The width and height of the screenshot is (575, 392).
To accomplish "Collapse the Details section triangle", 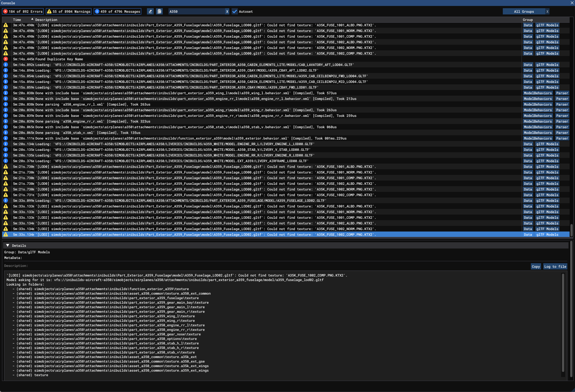I will [8, 245].
